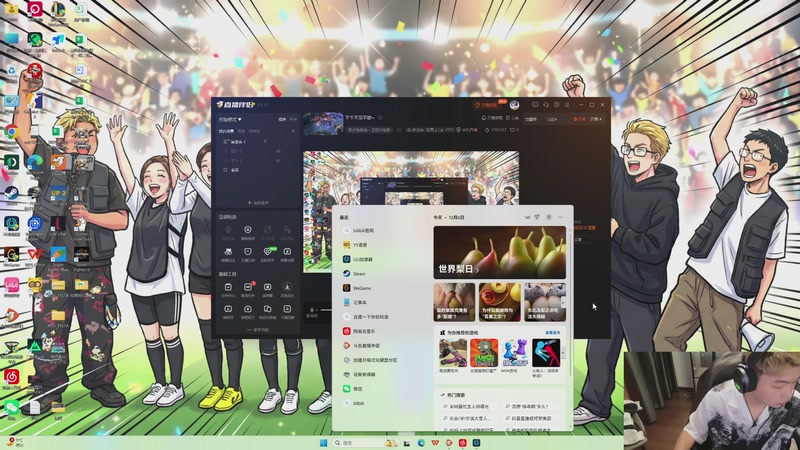This screenshot has height=450, width=800.
Task: Click the Windows Start button on taskbar
Action: (x=323, y=443)
